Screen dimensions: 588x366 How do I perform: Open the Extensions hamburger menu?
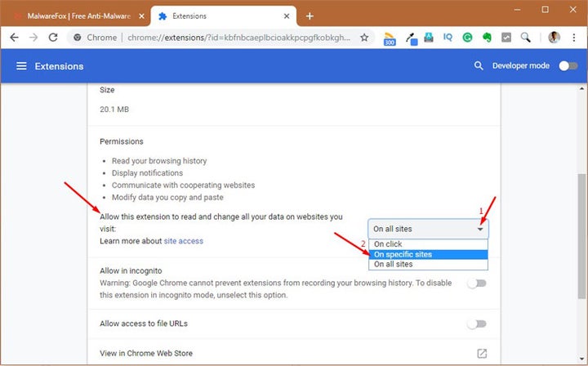pos(21,66)
